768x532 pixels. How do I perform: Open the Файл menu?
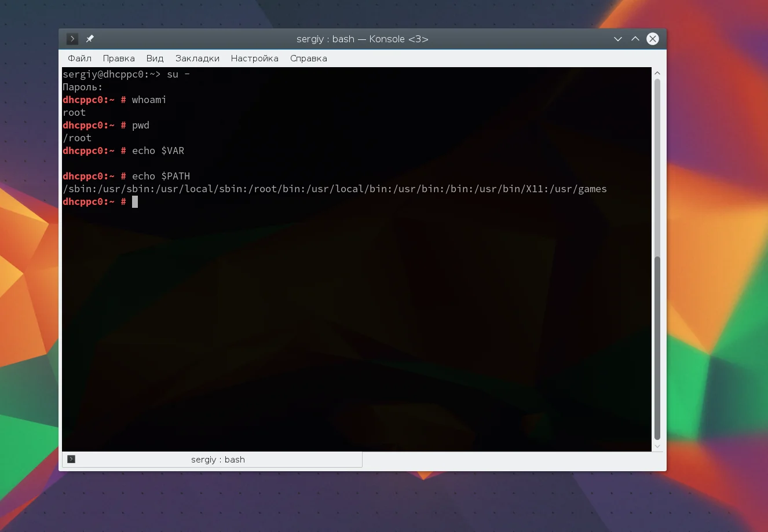[x=80, y=58]
